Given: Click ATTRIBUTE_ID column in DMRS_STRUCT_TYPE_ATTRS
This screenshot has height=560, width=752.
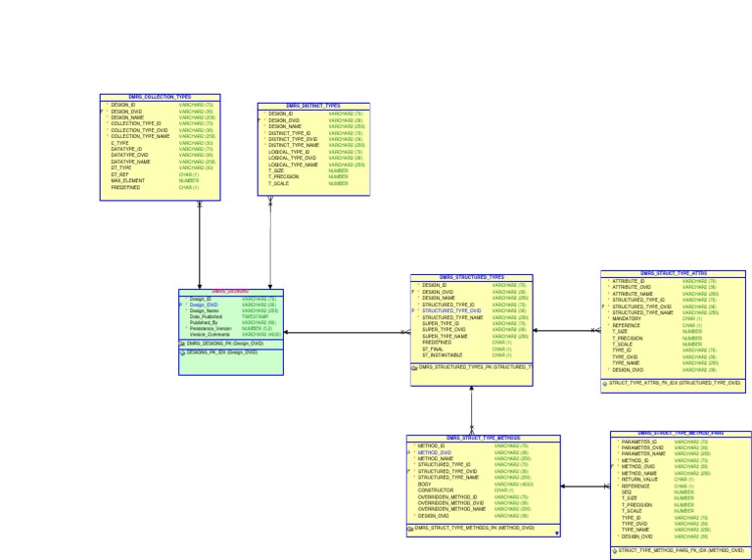Looking at the screenshot, I should click(x=629, y=281).
